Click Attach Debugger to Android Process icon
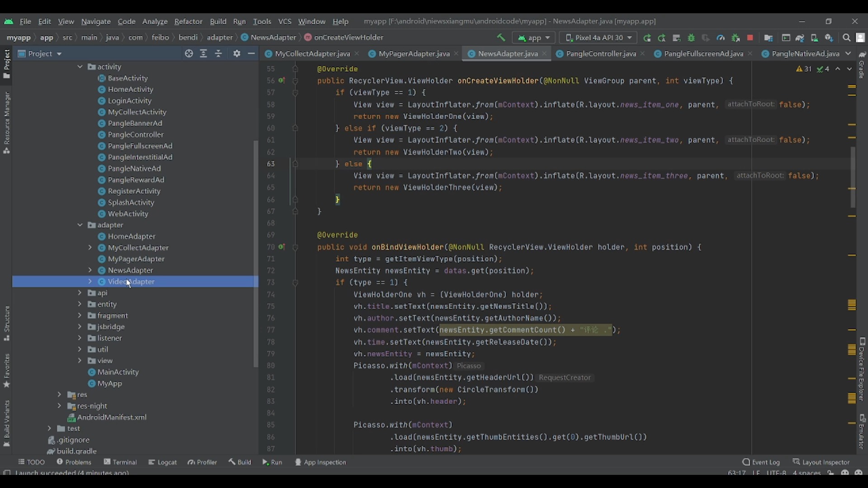The width and height of the screenshot is (868, 488). point(736,38)
